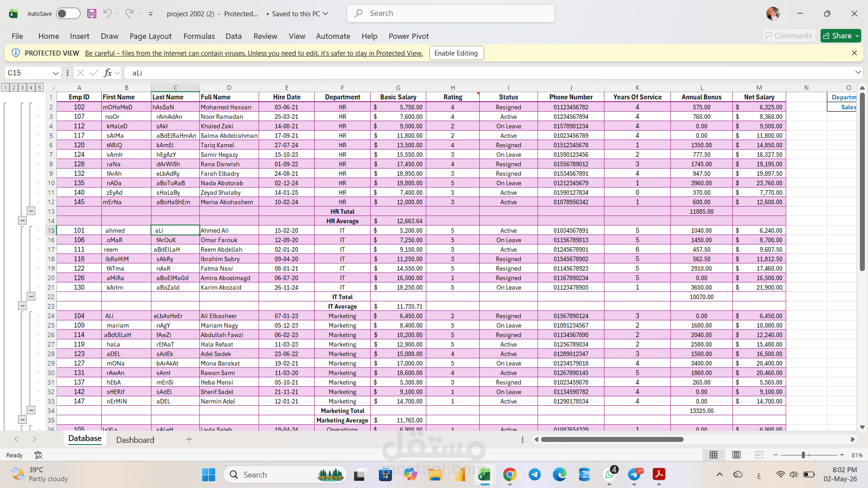Click the zoom slider handle
The height and width of the screenshot is (488, 868).
(x=803, y=455)
